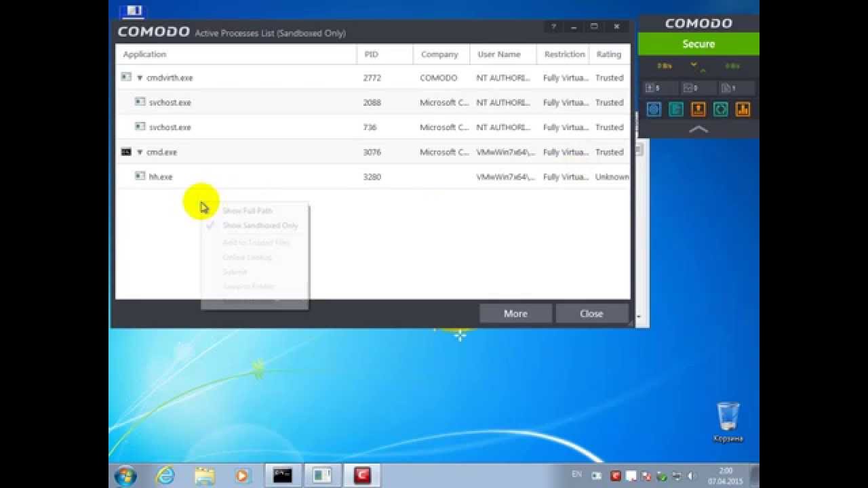Select the first svchost.exe icon with PID 2088
The height and width of the screenshot is (488, 868).
click(x=140, y=102)
